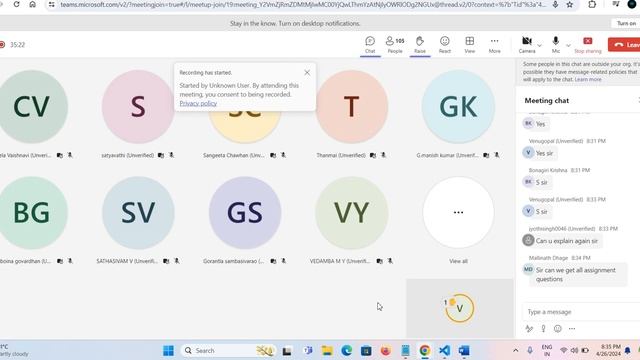Click the exclamation priority icon below message box
The height and width of the screenshot is (360, 640).
coord(543,329)
